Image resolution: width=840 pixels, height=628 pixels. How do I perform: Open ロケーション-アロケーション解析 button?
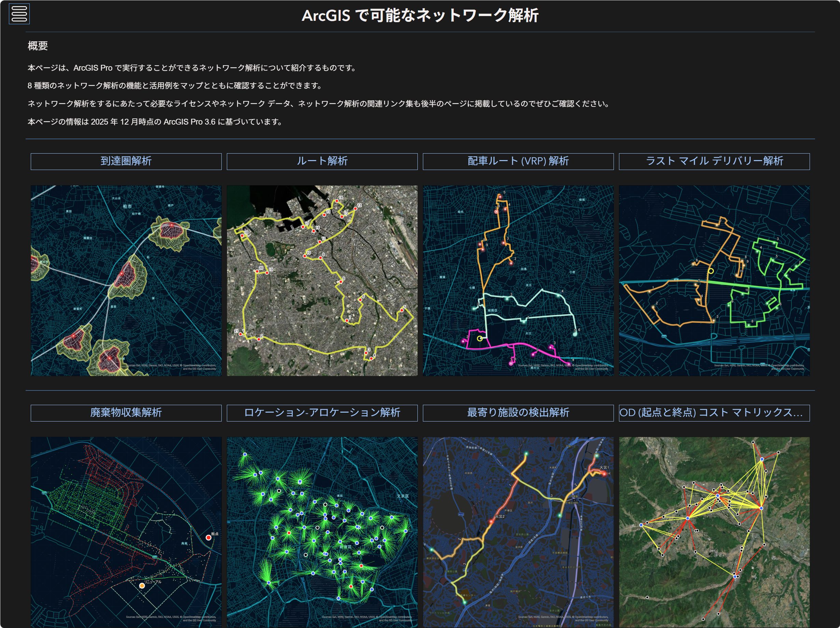click(322, 413)
